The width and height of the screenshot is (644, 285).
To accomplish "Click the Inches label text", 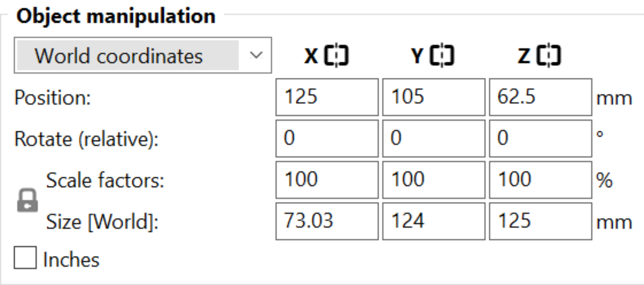I will tap(71, 260).
